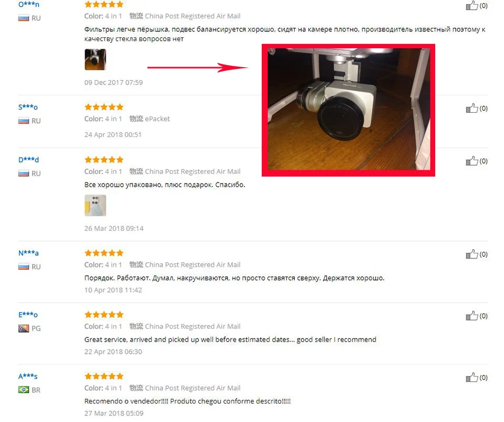The height and width of the screenshot is (422, 504).
Task: Like the Brazilian reviewer A***s's review
Action: (x=472, y=378)
